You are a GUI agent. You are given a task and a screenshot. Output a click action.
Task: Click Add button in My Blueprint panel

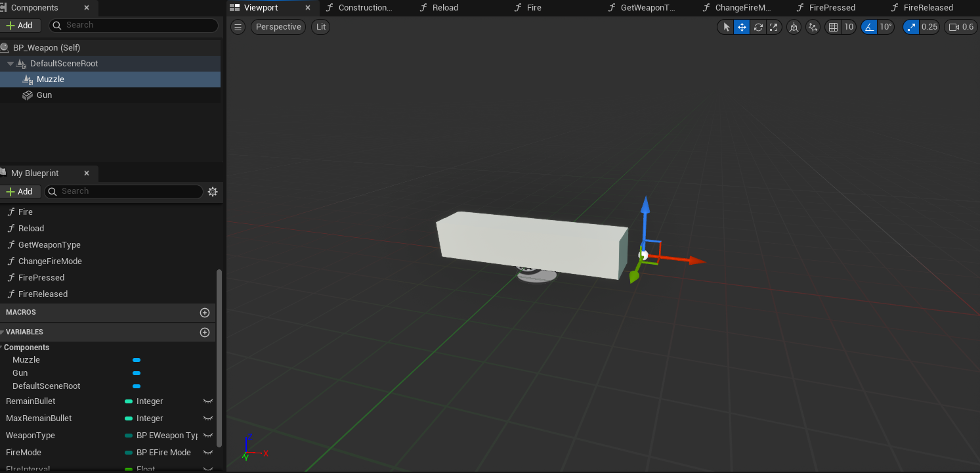[20, 191]
